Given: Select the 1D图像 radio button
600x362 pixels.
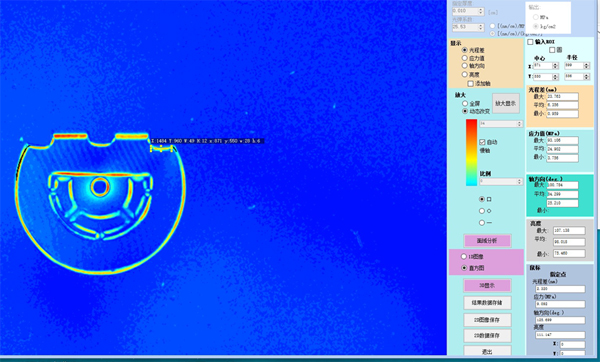Looking at the screenshot, I should (x=464, y=256).
